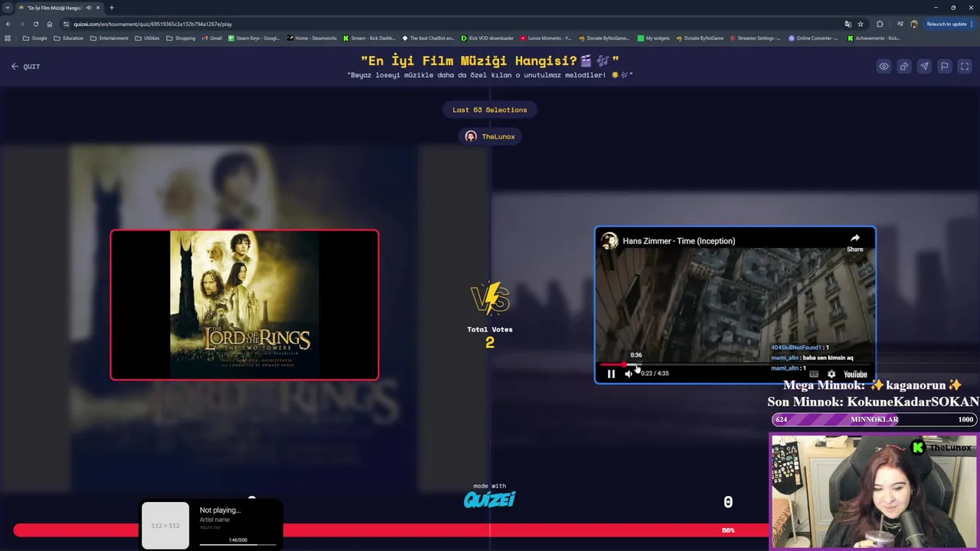Click the Last 63 Selections label

point(490,109)
